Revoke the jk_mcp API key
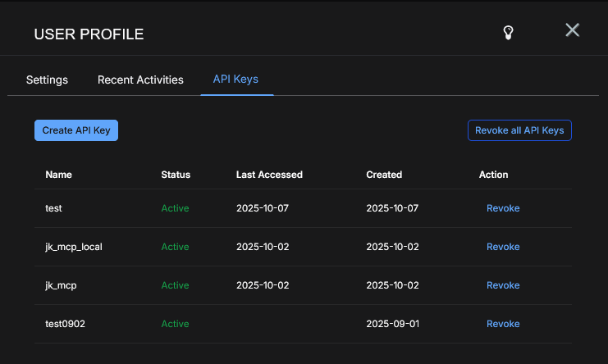The height and width of the screenshot is (364, 608). (503, 285)
